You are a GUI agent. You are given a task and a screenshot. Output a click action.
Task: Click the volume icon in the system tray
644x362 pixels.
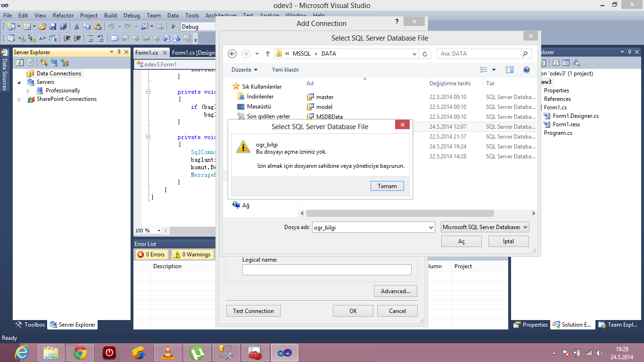tap(599, 353)
